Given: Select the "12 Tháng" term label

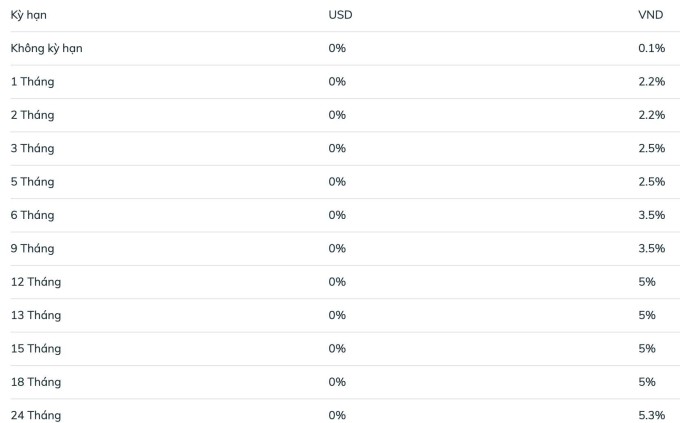Looking at the screenshot, I should point(36,282).
